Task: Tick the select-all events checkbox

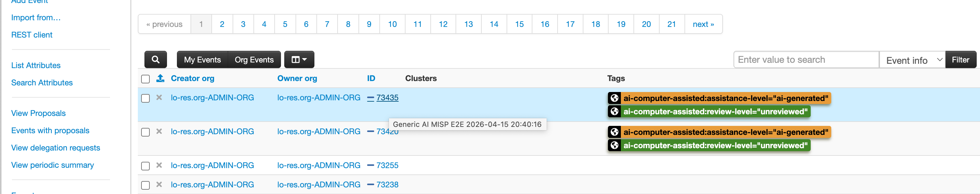Action: coord(145,79)
